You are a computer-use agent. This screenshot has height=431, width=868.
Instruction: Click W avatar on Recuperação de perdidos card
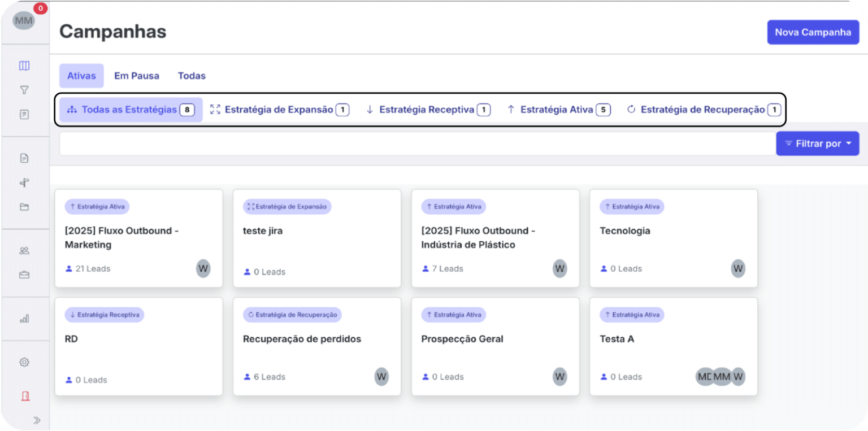[x=381, y=376]
